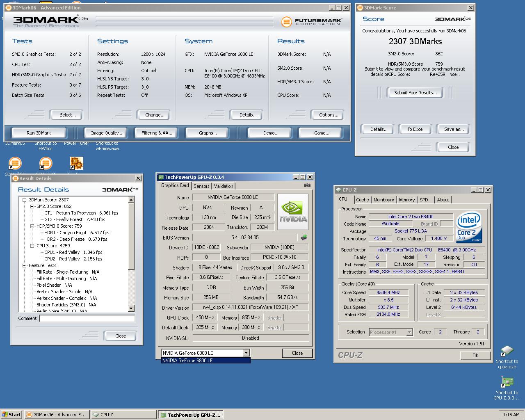Click the 3DMark06 title bar icon
525x420 pixels.
pyautogui.click(x=9, y=7)
